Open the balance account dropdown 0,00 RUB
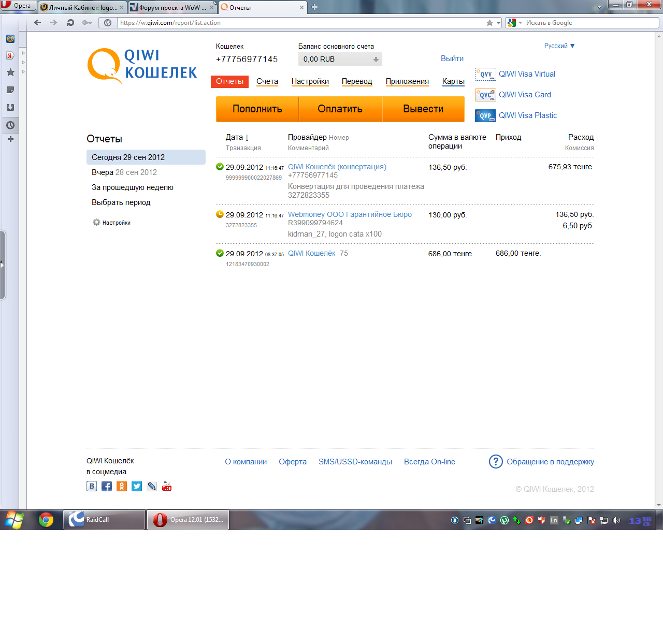 (340, 59)
